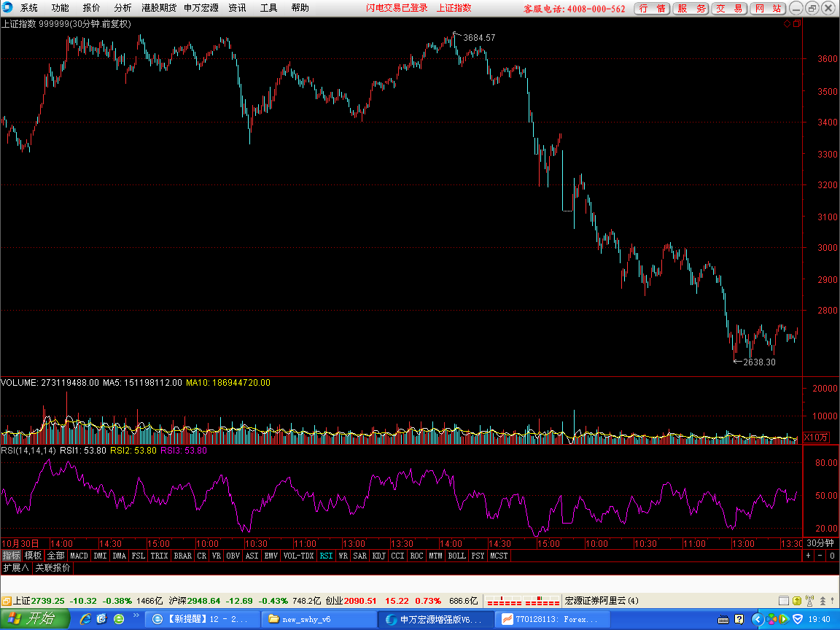Click the icon left of 上证 in status bar

[x=7, y=601]
